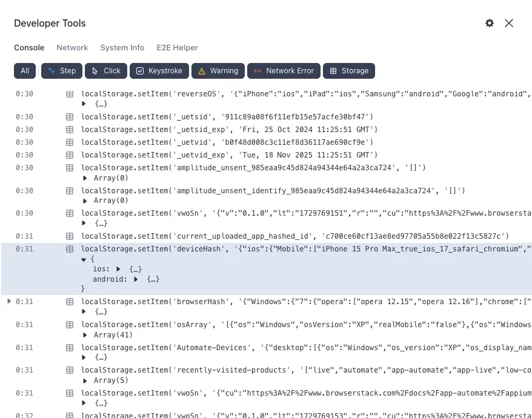Collapse the expanded deviceHash object
Screen dimensions: 532x418
[x=84, y=259]
